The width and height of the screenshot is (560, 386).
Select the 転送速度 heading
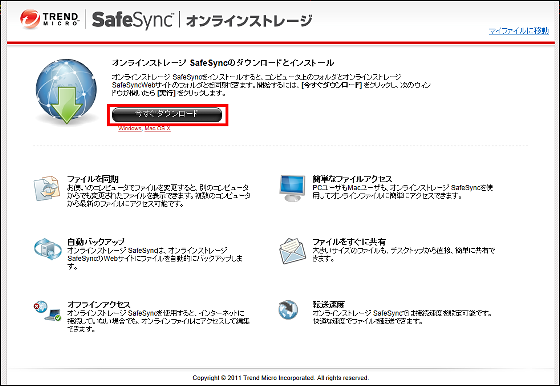(329, 305)
